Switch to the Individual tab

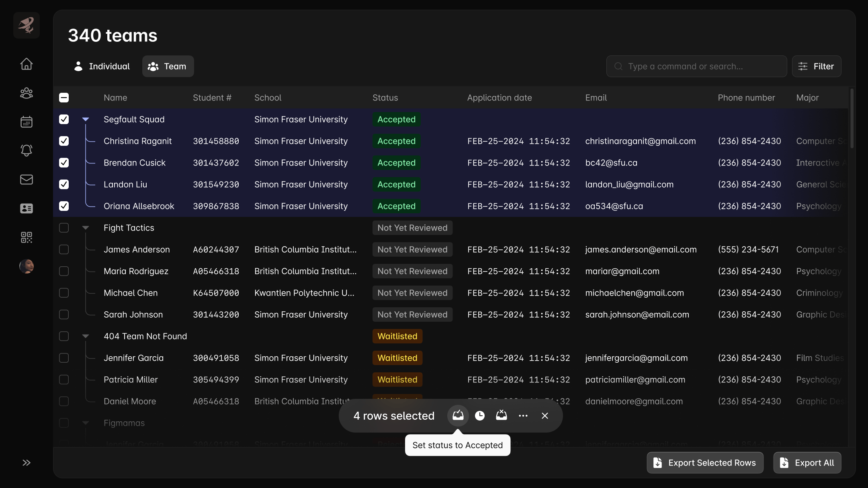tap(102, 66)
